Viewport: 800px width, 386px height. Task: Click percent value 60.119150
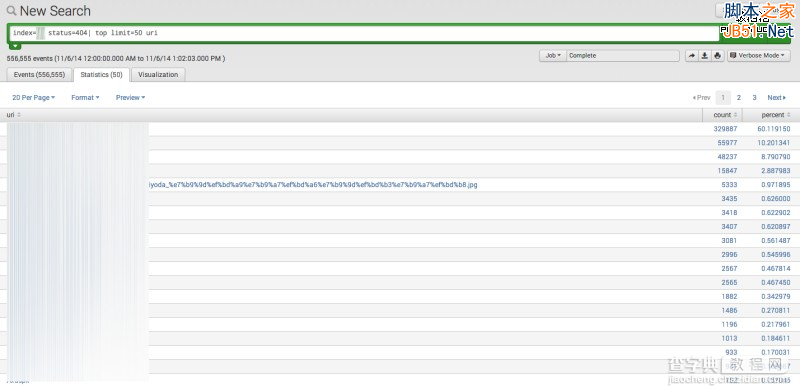tap(774, 129)
